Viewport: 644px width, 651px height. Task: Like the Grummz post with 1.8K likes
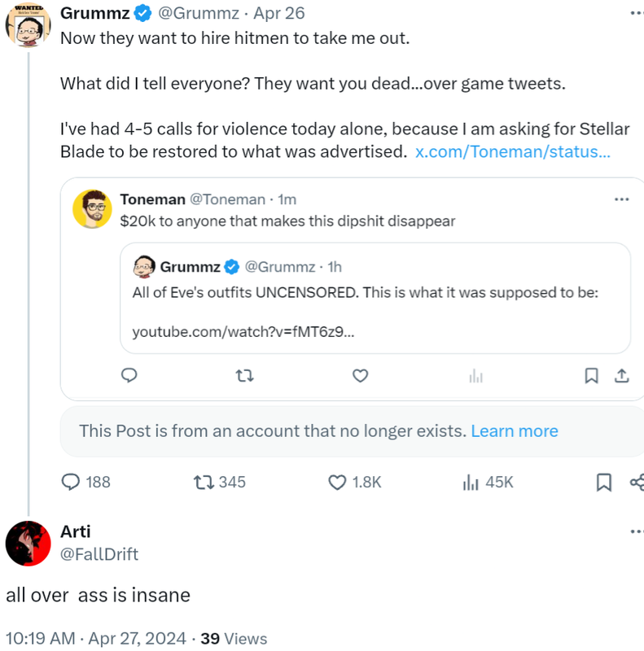click(337, 482)
